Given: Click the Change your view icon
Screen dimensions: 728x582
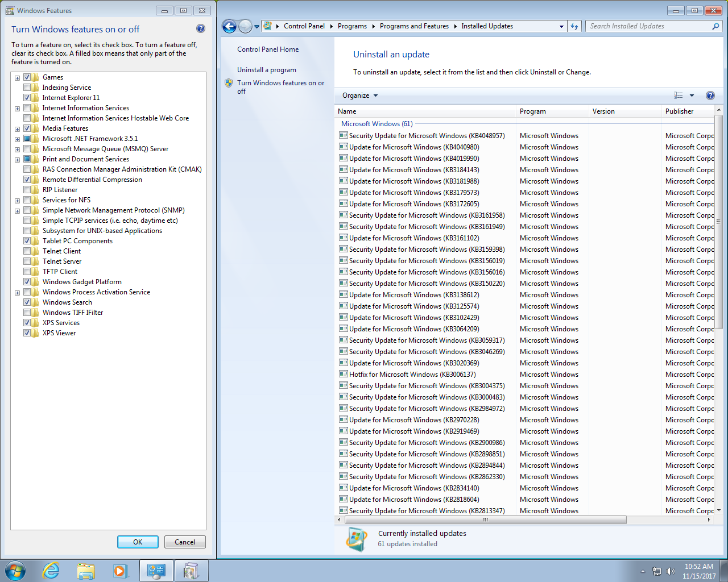Looking at the screenshot, I should pos(679,95).
